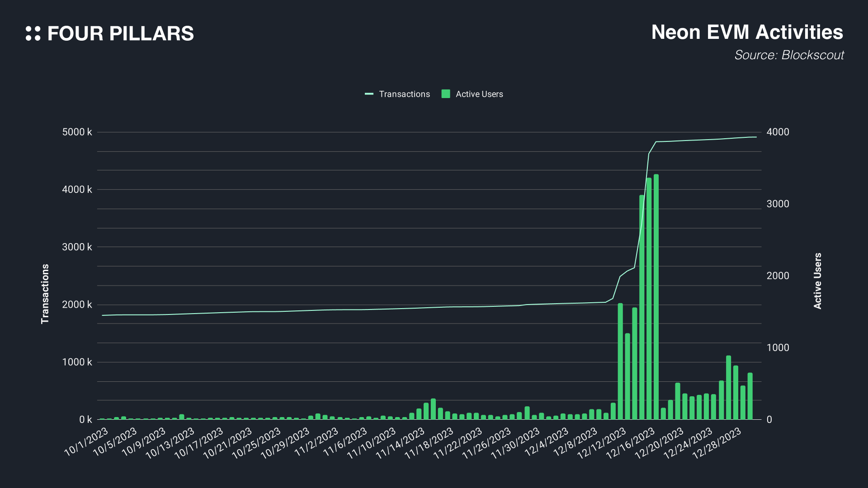Click the vertical Active Users axis title

tap(817, 281)
